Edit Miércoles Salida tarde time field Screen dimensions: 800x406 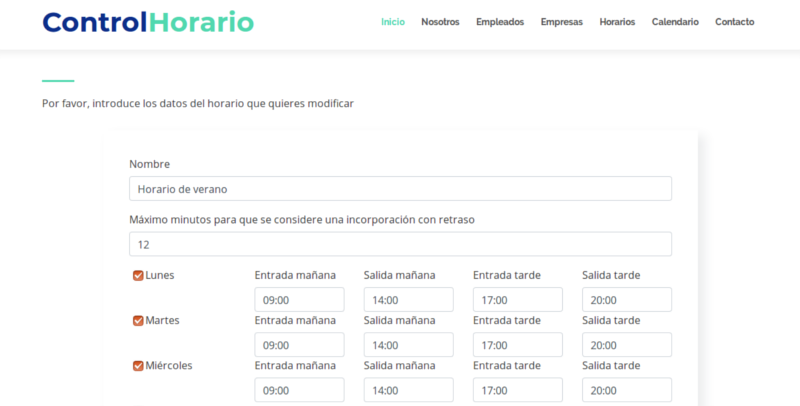pyautogui.click(x=627, y=390)
